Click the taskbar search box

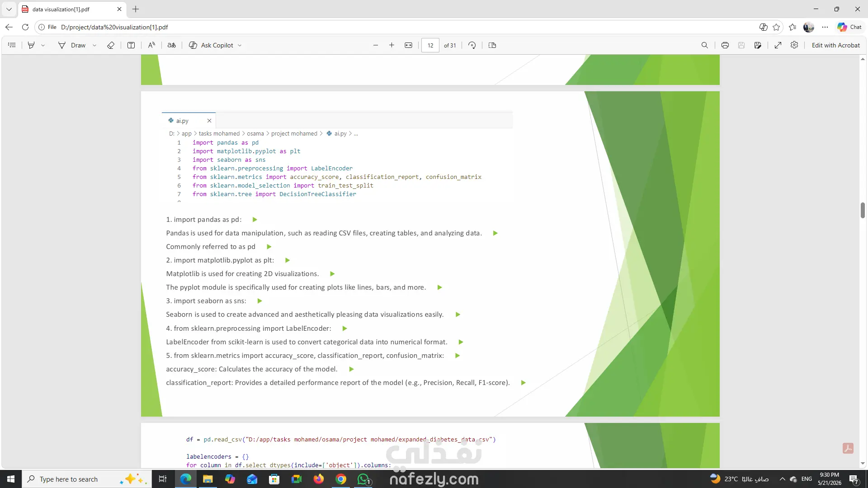click(x=86, y=479)
